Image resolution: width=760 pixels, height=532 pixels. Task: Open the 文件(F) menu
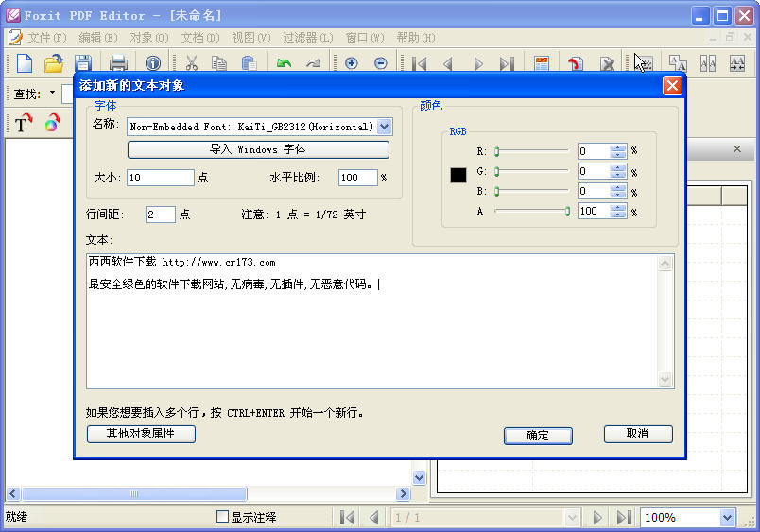click(46, 37)
